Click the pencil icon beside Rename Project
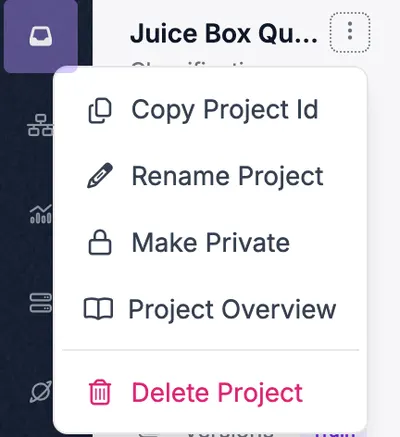 pyautogui.click(x=100, y=176)
